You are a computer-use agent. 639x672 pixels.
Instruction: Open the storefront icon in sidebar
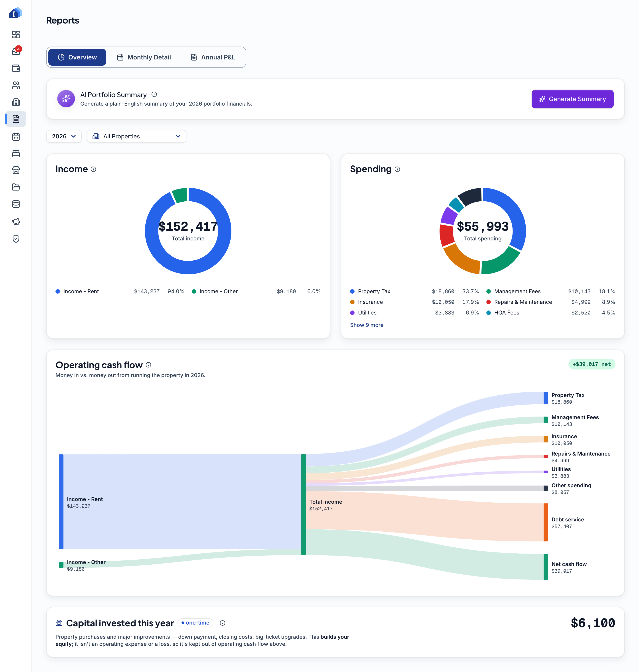point(16,170)
